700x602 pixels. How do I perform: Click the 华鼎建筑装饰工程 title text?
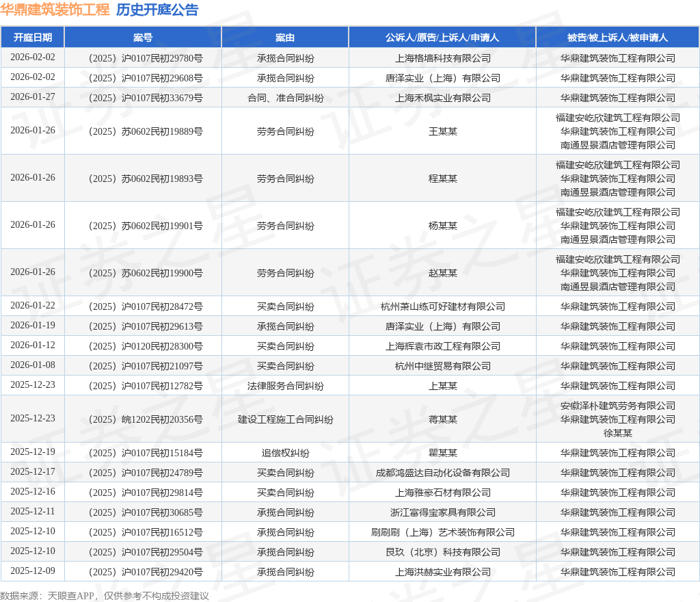[55, 10]
